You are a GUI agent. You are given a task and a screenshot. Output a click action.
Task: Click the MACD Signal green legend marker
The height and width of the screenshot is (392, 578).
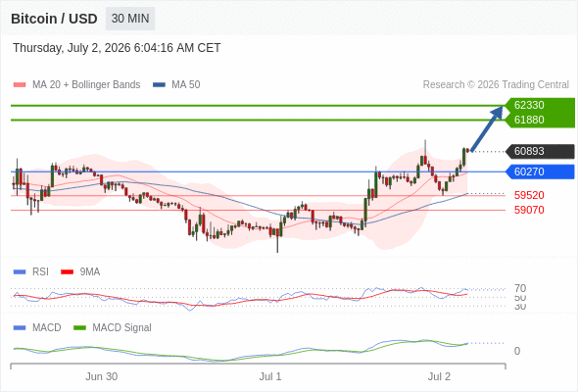pyautogui.click(x=79, y=328)
